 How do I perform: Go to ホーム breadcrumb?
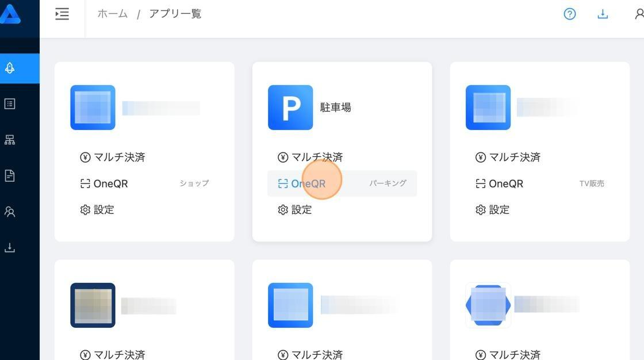113,14
